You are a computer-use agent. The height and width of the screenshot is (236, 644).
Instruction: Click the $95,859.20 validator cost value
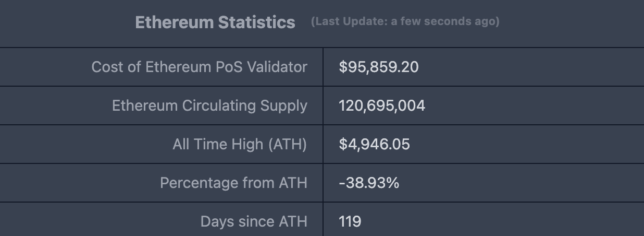pyautogui.click(x=378, y=67)
